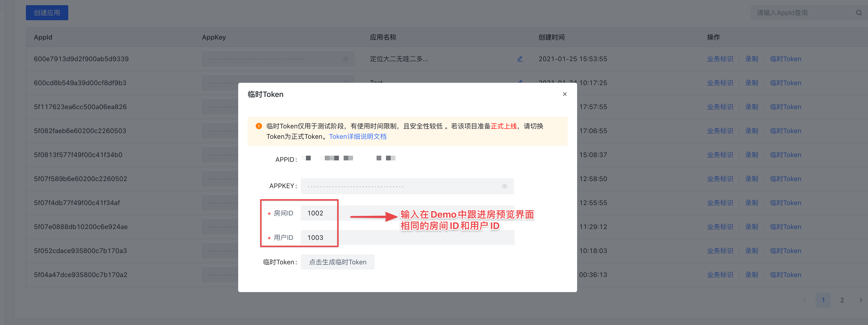Click the 创建时间 column header
Image resolution: width=868 pixels, height=325 pixels.
click(x=551, y=37)
